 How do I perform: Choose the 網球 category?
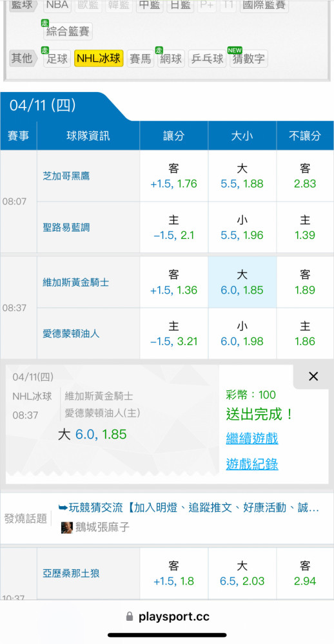point(171,59)
